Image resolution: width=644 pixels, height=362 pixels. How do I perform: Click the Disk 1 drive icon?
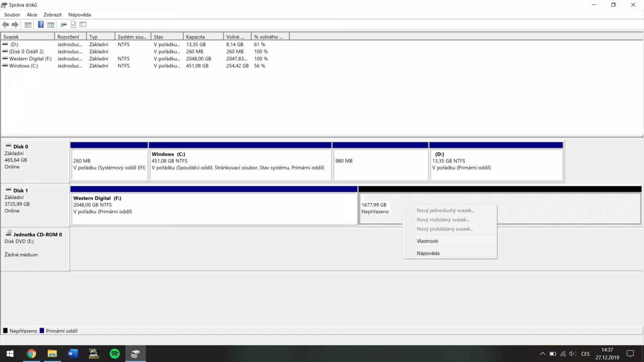click(8, 190)
